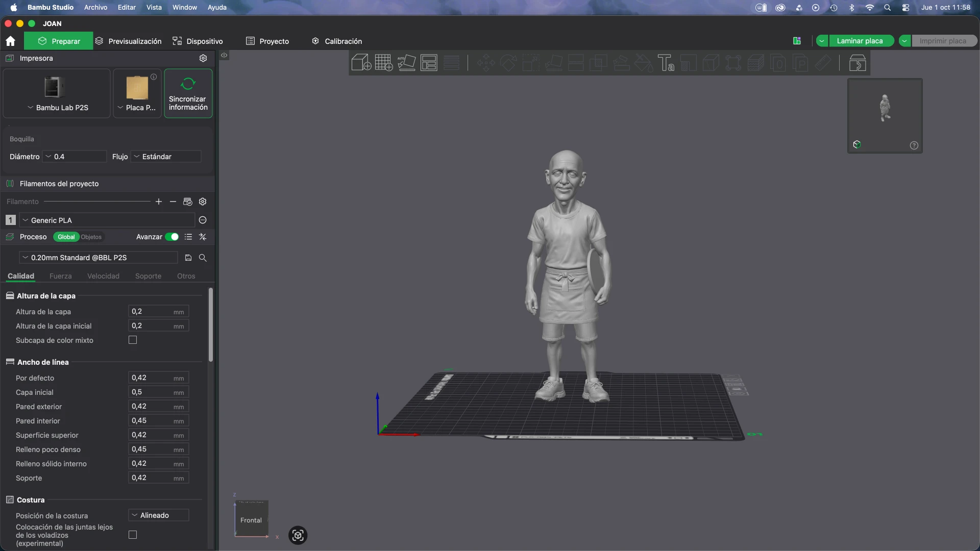
Task: Open the Calibración section
Action: tap(337, 41)
